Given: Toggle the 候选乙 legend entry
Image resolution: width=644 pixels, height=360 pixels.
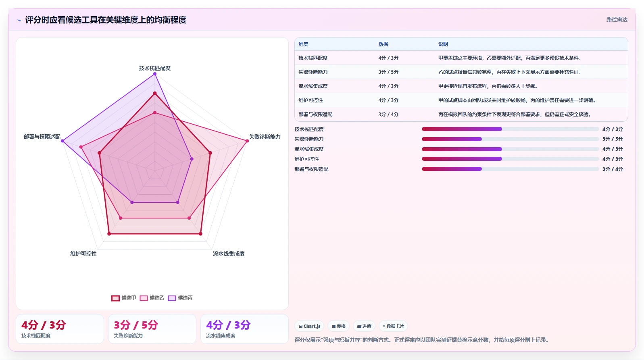Looking at the screenshot, I should (x=152, y=298).
